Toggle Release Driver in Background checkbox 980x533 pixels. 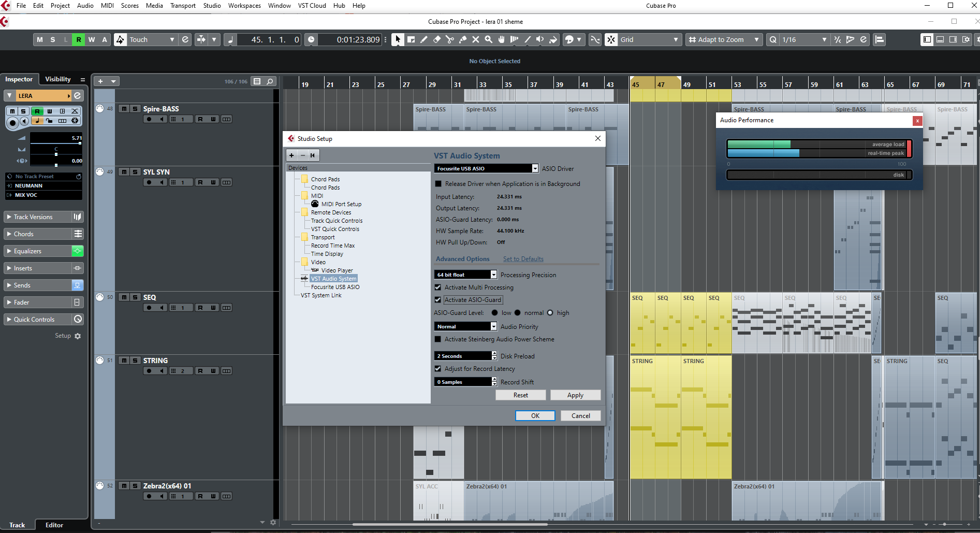tap(438, 184)
